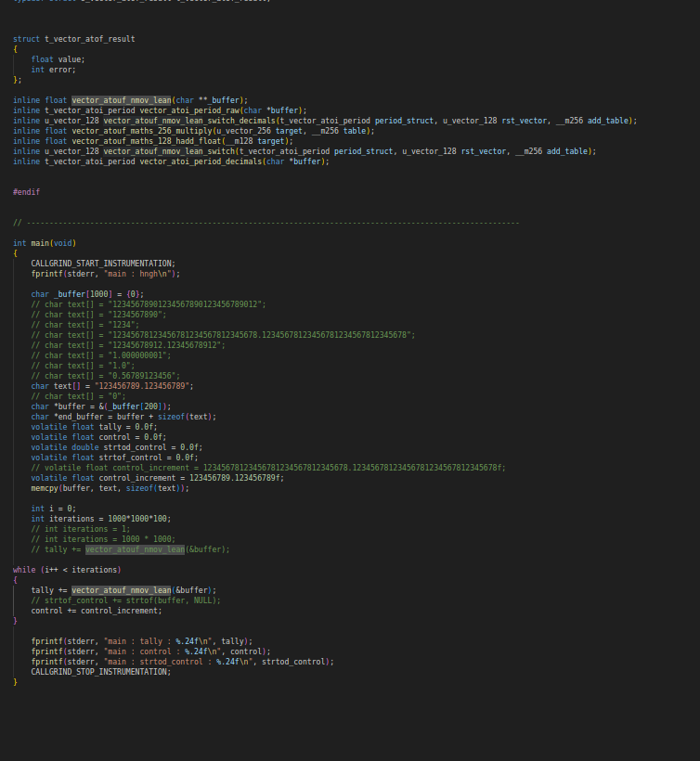Viewport: 700px width, 761px height.
Task: Click the "main : control : %.24f\n" fprintf line
Action: coord(150,651)
